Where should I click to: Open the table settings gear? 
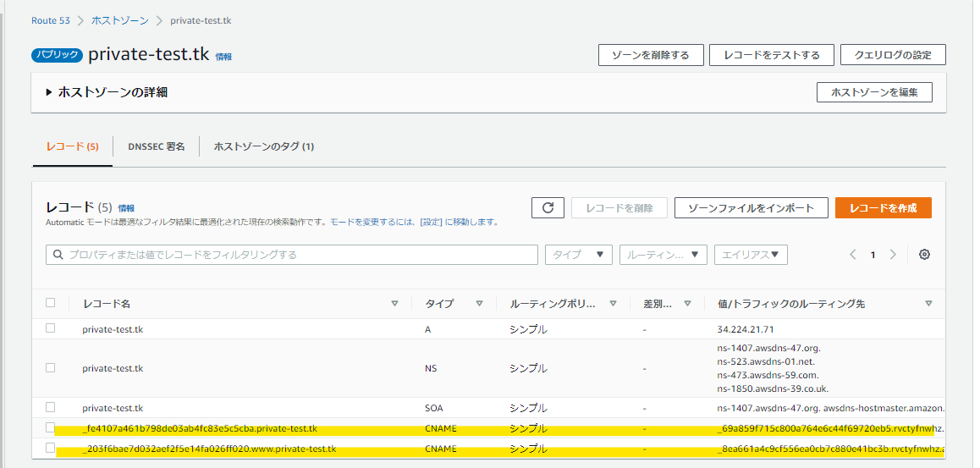(x=924, y=254)
